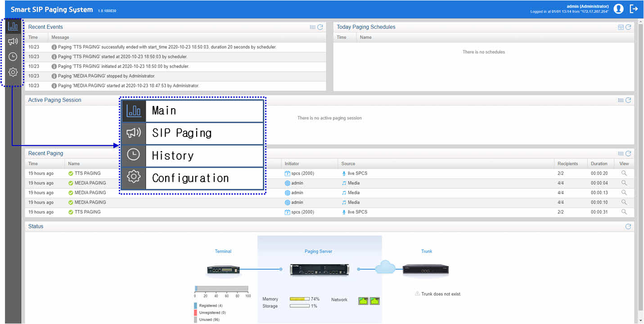644x324 pixels.
Task: Refresh the Active Paging Session panel
Action: [628, 100]
